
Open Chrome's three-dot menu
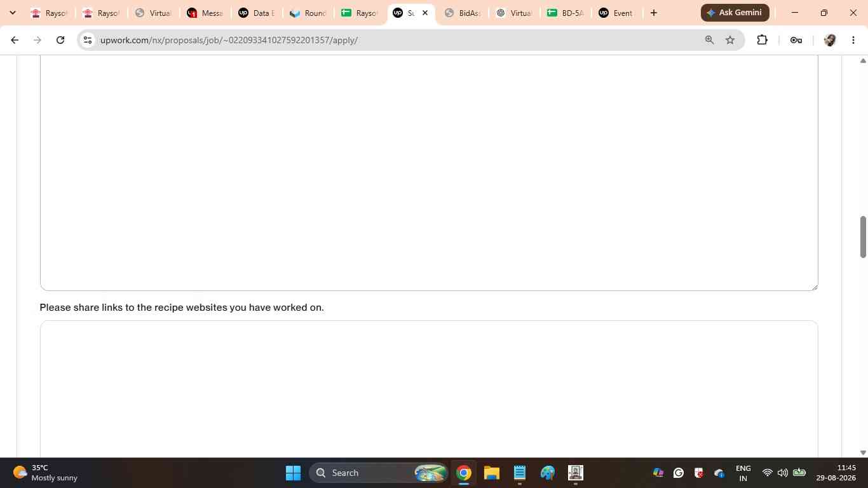853,40
